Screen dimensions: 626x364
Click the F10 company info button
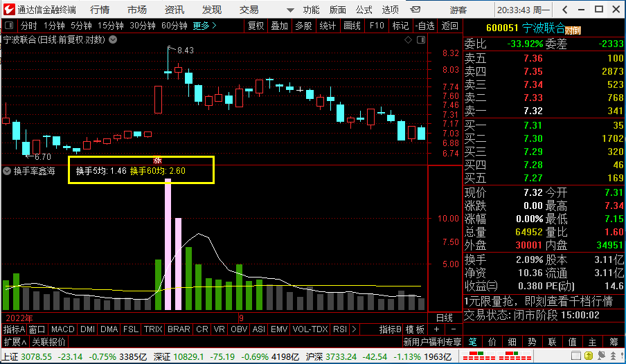(x=376, y=26)
